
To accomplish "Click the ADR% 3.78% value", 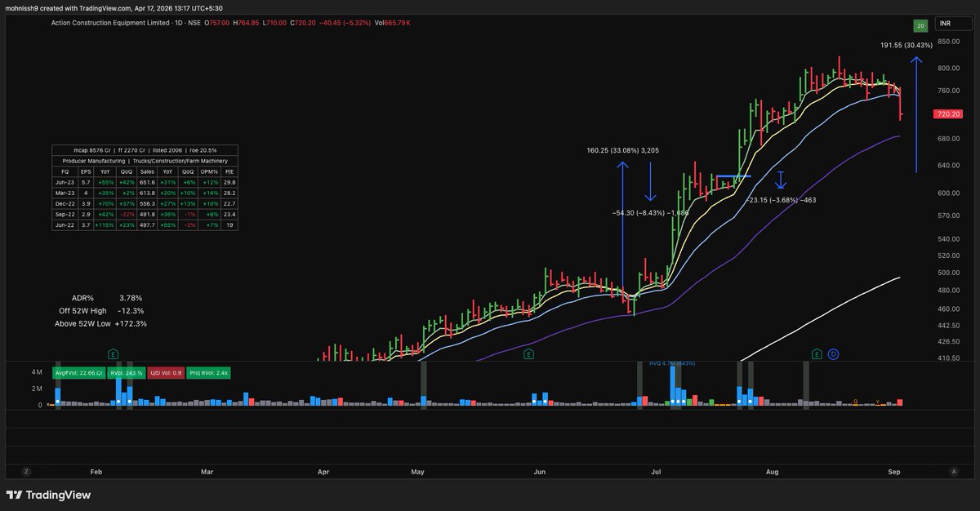I will coord(131,298).
